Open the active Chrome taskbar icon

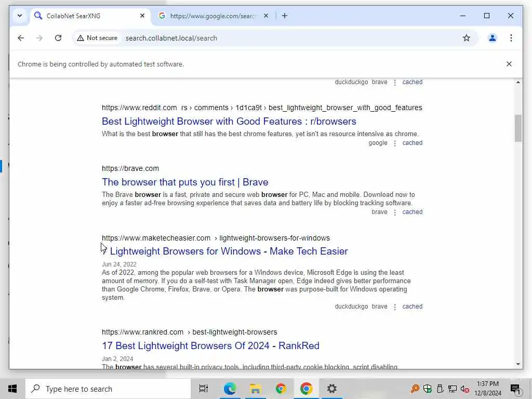point(306,389)
